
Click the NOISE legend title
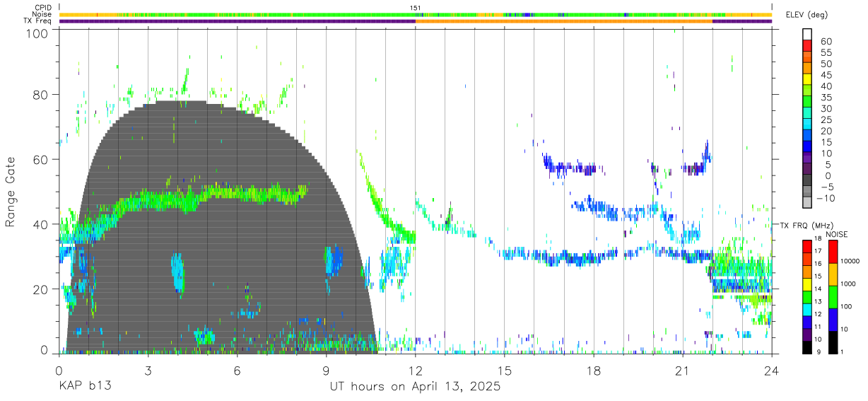pos(838,234)
